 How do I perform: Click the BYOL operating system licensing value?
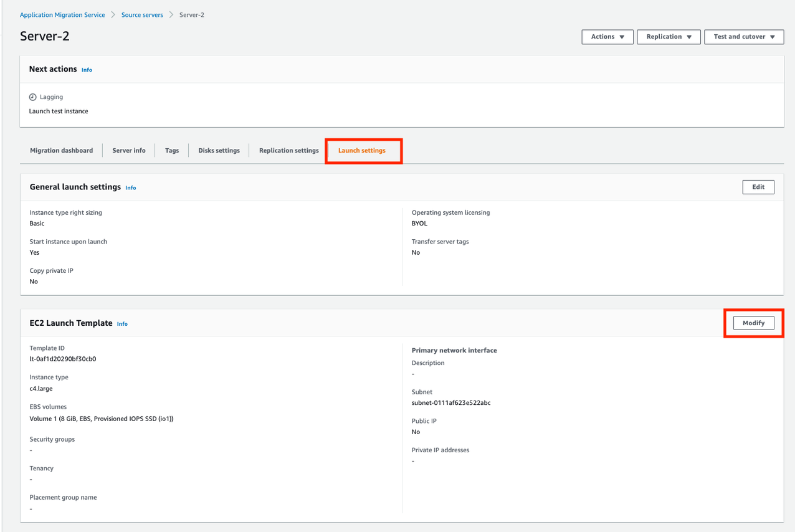(x=419, y=223)
